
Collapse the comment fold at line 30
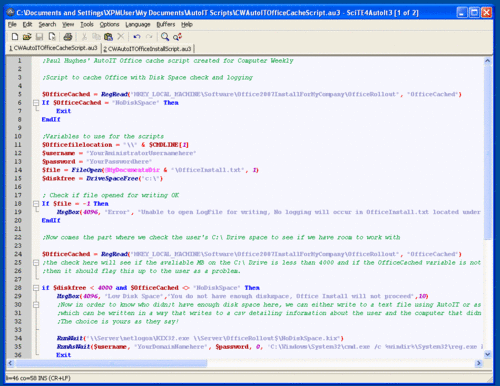tap(36, 305)
